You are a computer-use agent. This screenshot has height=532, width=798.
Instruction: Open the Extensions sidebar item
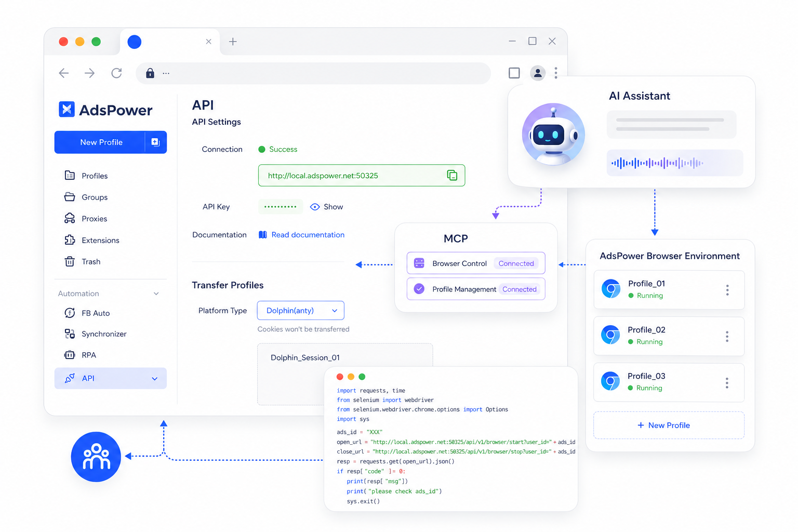100,240
